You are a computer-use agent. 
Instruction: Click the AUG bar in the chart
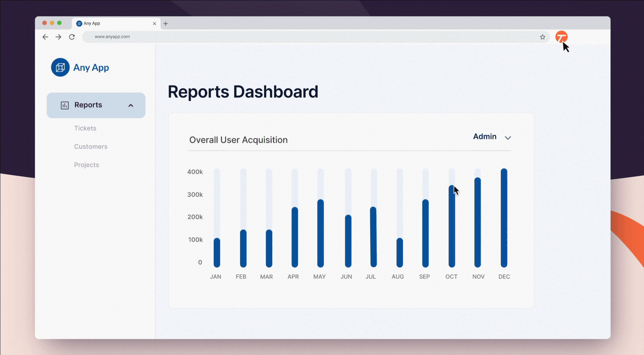click(400, 253)
